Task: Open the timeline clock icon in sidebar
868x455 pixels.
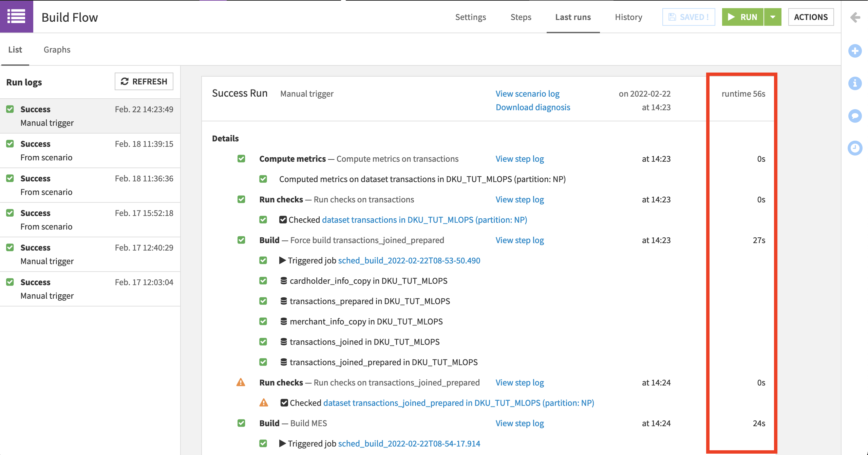Action: coord(855,148)
